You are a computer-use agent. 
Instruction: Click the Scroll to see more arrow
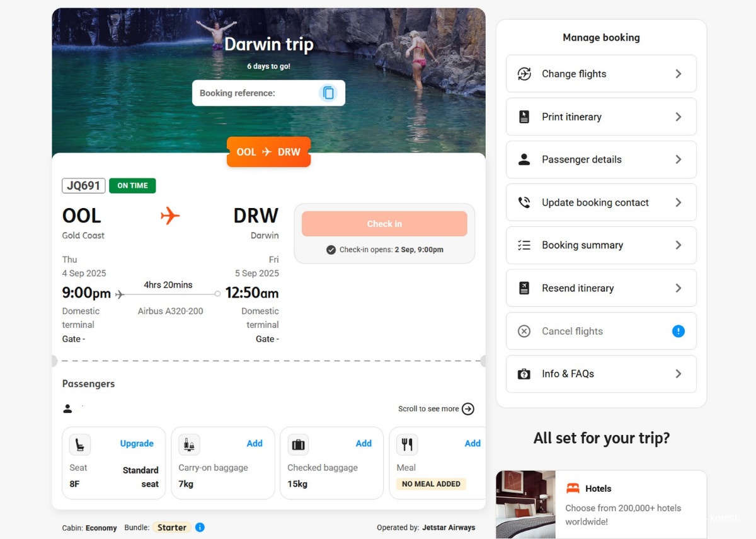click(468, 409)
